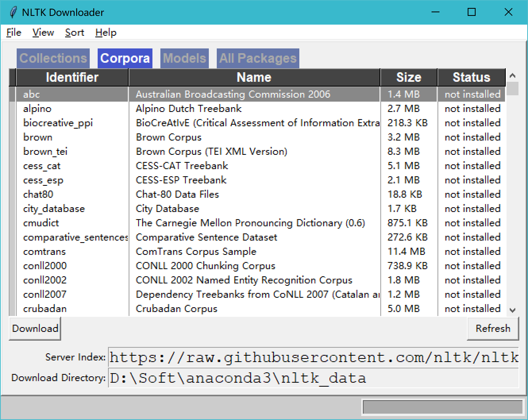The image size is (528, 420).
Task: Click inside the Download Directory field
Action: [x=278, y=378]
